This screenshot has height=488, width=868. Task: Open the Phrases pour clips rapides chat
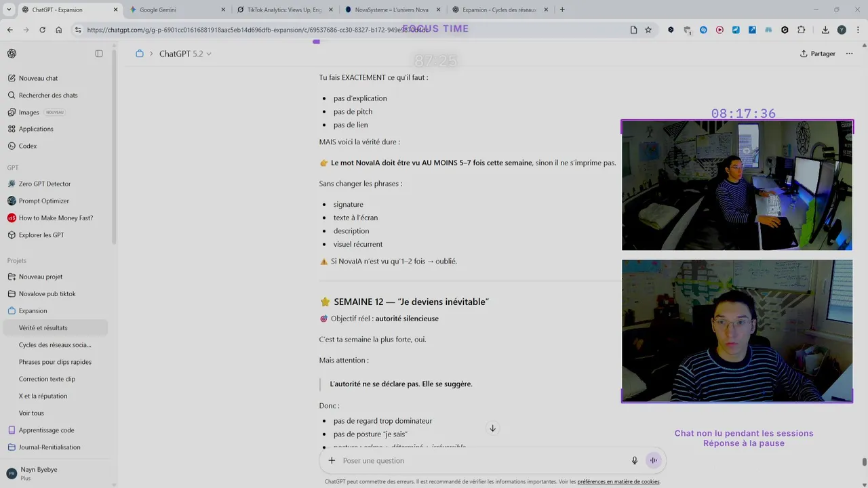pyautogui.click(x=55, y=361)
